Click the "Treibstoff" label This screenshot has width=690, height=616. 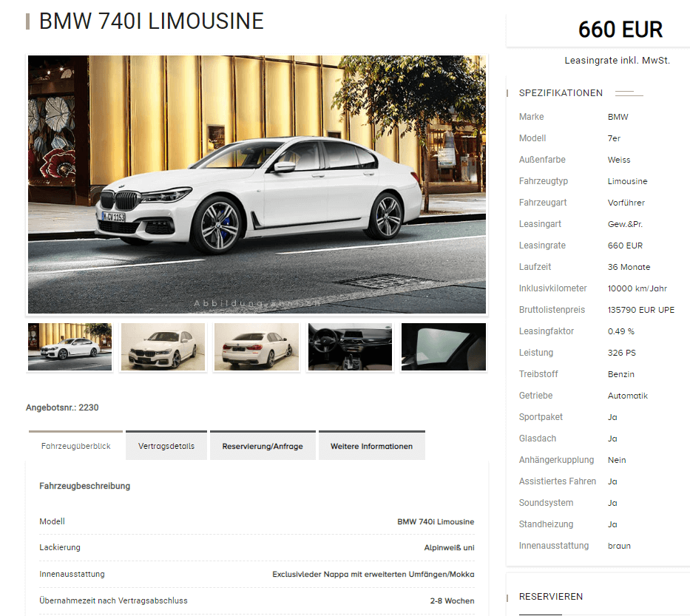tap(538, 374)
